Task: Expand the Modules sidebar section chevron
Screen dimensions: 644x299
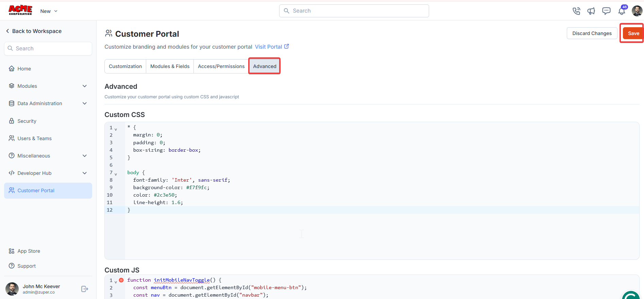Action: [85, 86]
